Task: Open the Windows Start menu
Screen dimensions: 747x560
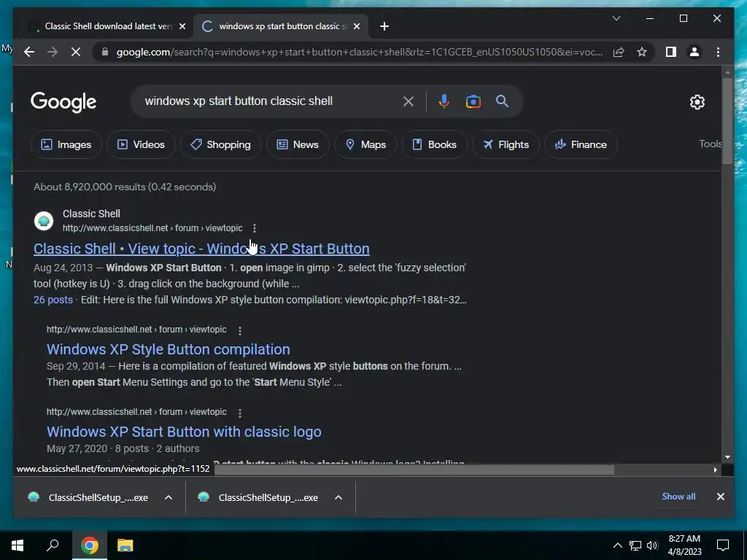Action: (18, 545)
